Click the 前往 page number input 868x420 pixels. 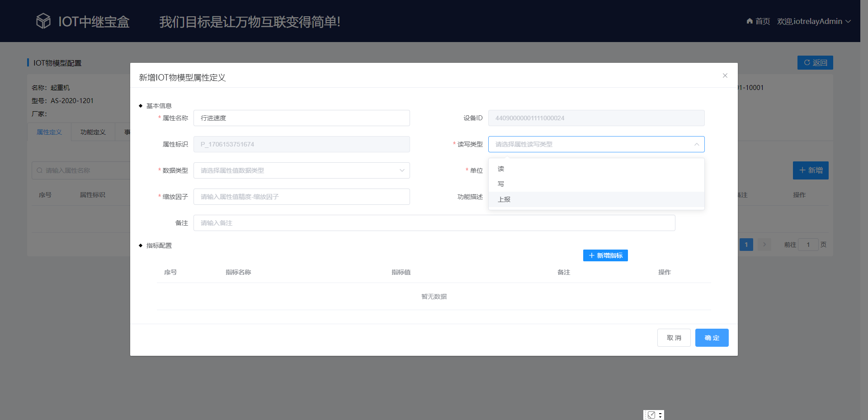[808, 245]
